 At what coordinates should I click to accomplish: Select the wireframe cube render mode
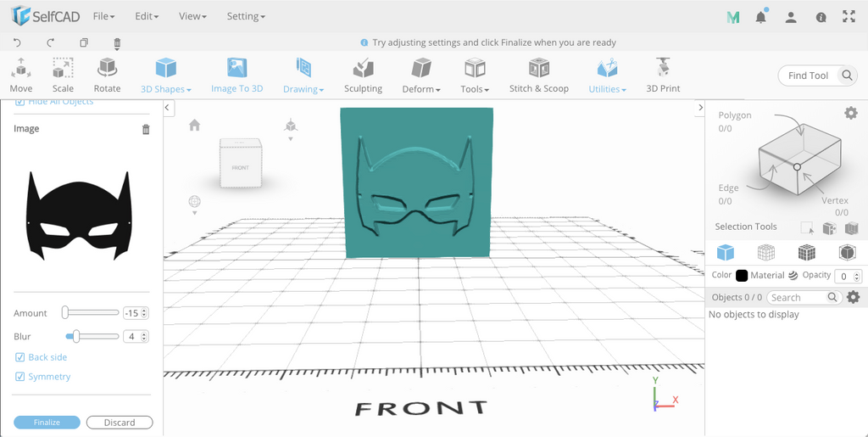coord(765,253)
